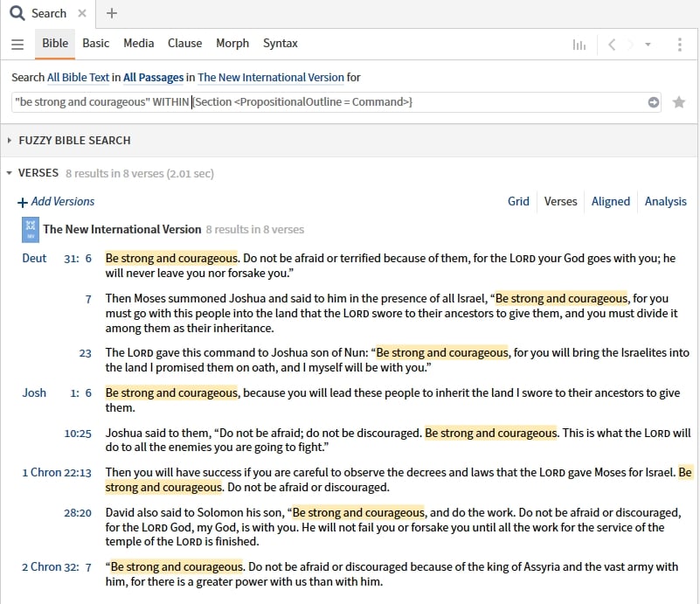
Task: Close the Search tab
Action: (82, 13)
